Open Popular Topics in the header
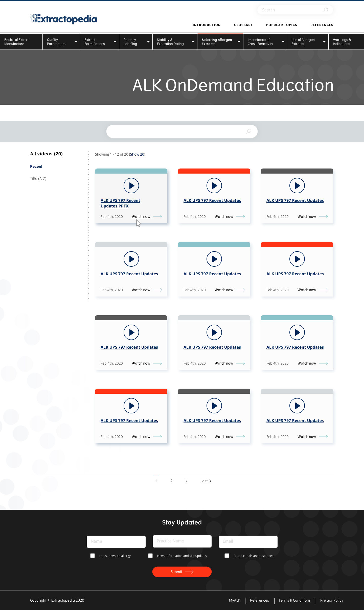 click(282, 25)
